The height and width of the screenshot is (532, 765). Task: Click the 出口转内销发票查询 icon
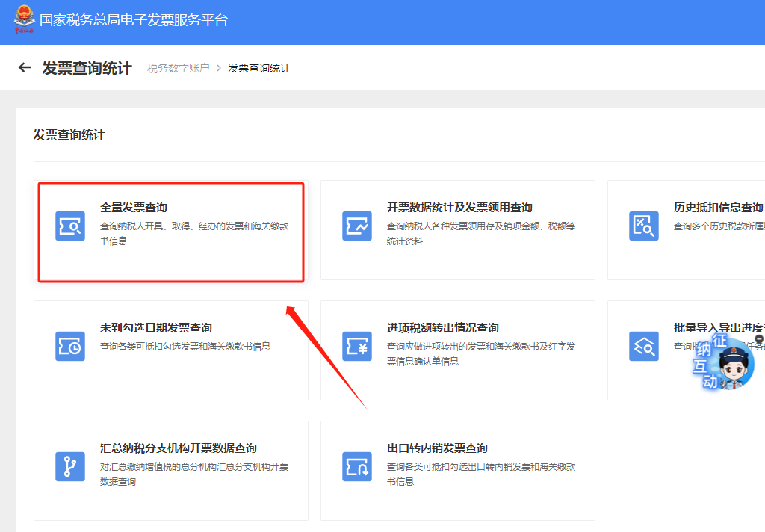357,466
